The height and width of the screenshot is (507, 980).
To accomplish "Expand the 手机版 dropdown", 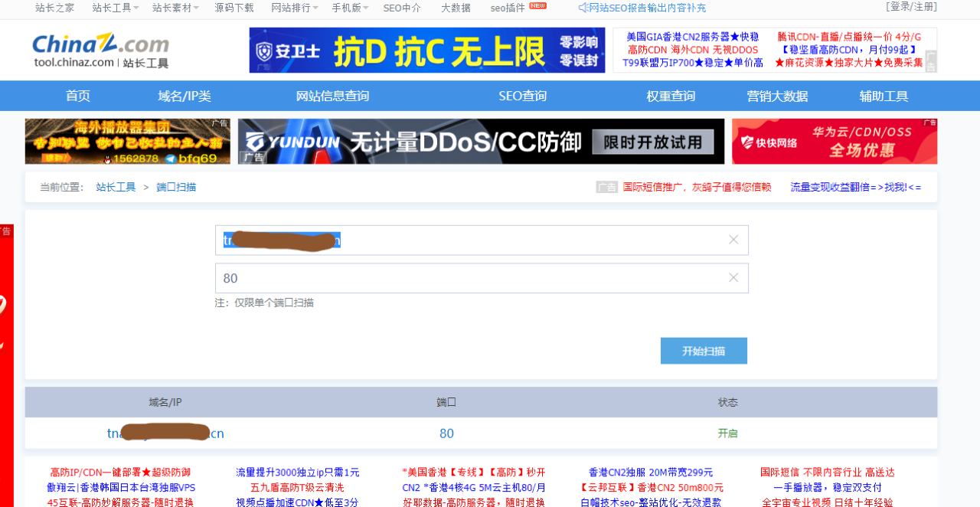I will 347,8.
